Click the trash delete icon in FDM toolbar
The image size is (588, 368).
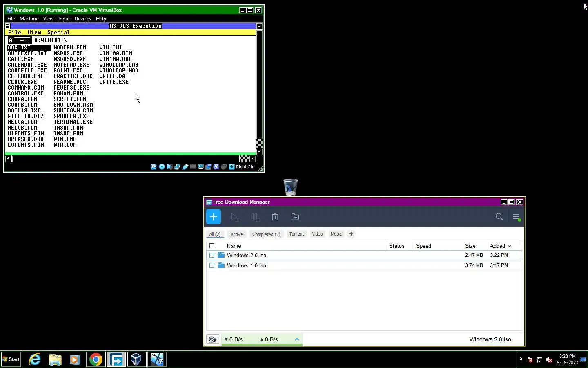(275, 217)
